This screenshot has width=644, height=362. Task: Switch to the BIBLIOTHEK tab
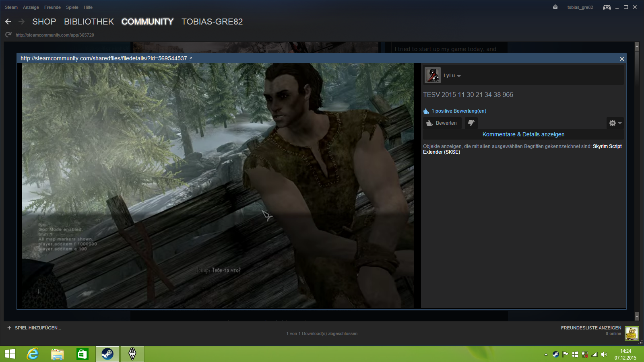pos(89,22)
